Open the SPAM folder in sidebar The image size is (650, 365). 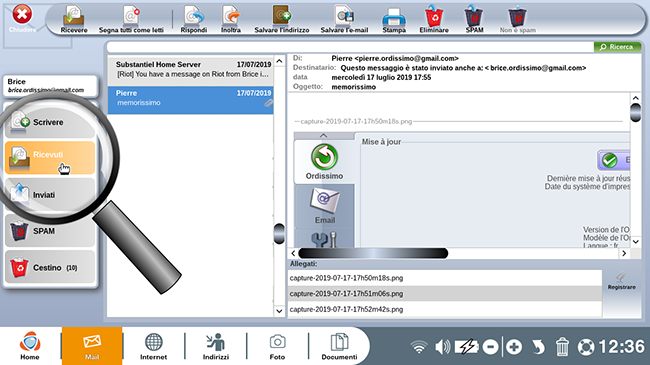click(50, 231)
